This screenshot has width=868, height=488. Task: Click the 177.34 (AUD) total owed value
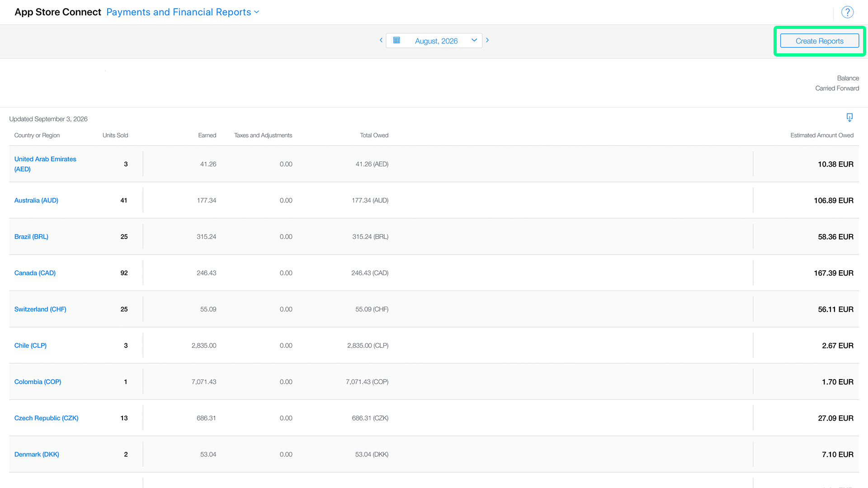pos(370,200)
